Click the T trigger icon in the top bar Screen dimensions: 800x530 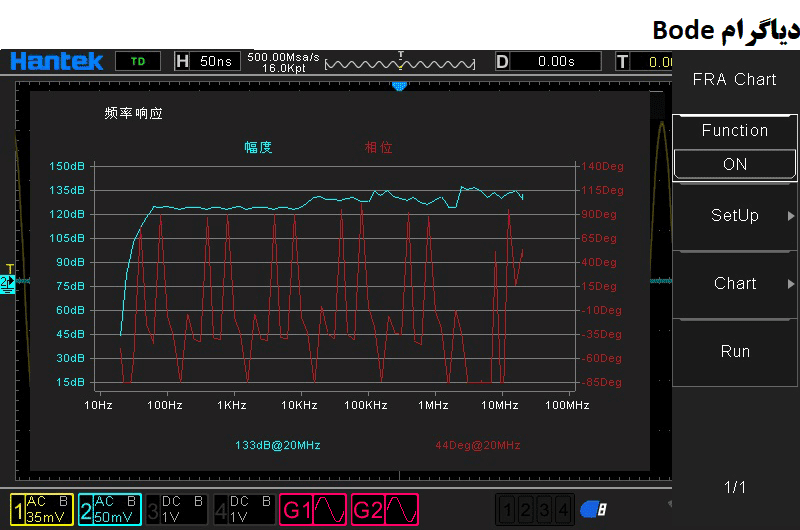coord(622,62)
